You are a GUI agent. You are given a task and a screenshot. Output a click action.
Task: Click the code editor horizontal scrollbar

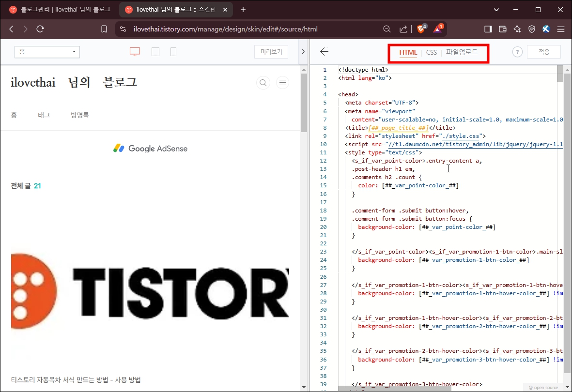click(x=394, y=388)
